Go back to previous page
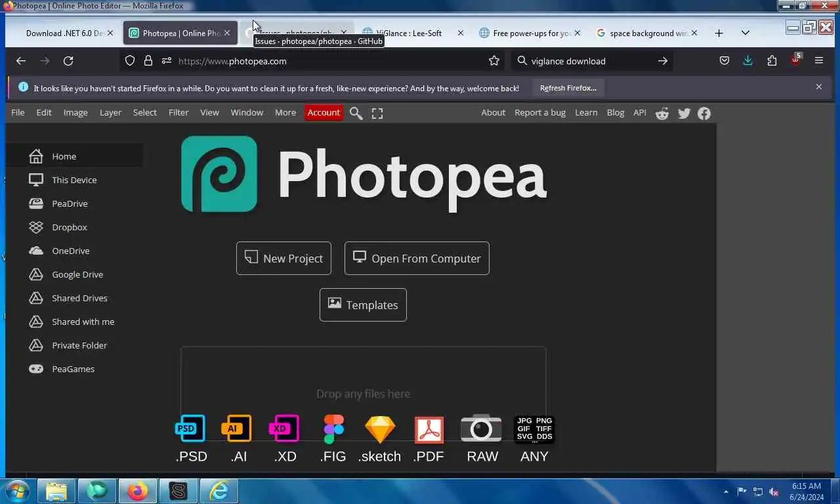840x504 pixels. pyautogui.click(x=21, y=61)
